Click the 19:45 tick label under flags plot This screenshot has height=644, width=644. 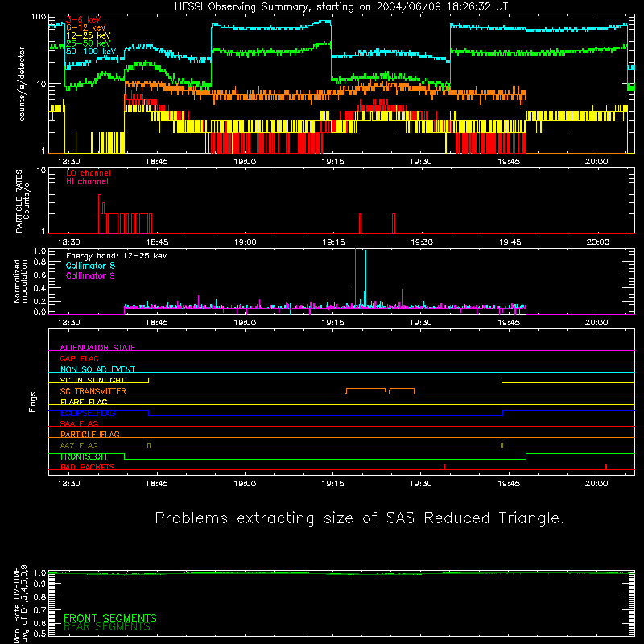(x=509, y=484)
